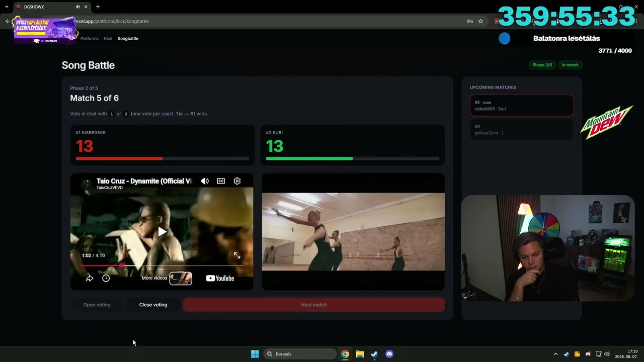Open a new browser tab
The width and height of the screenshot is (644, 362).
[98, 7]
